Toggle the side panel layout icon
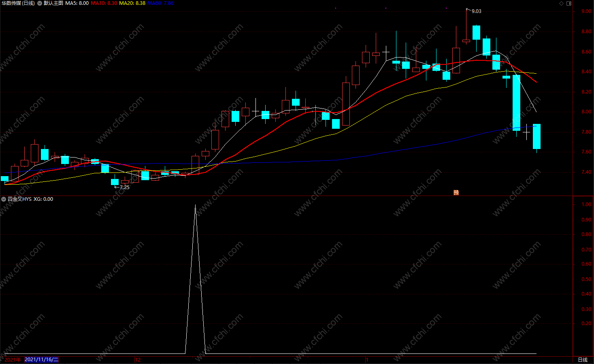Screen dimensions: 594x364 coord(569,3)
